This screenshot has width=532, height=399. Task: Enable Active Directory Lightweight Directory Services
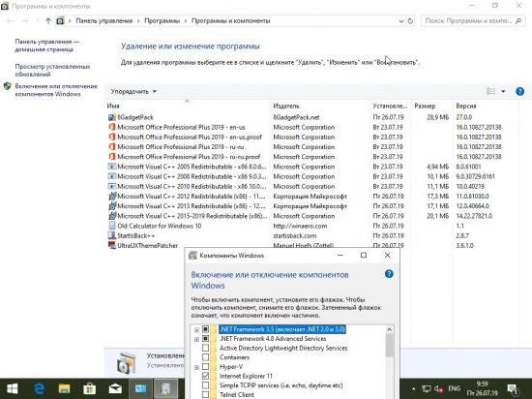pos(205,348)
